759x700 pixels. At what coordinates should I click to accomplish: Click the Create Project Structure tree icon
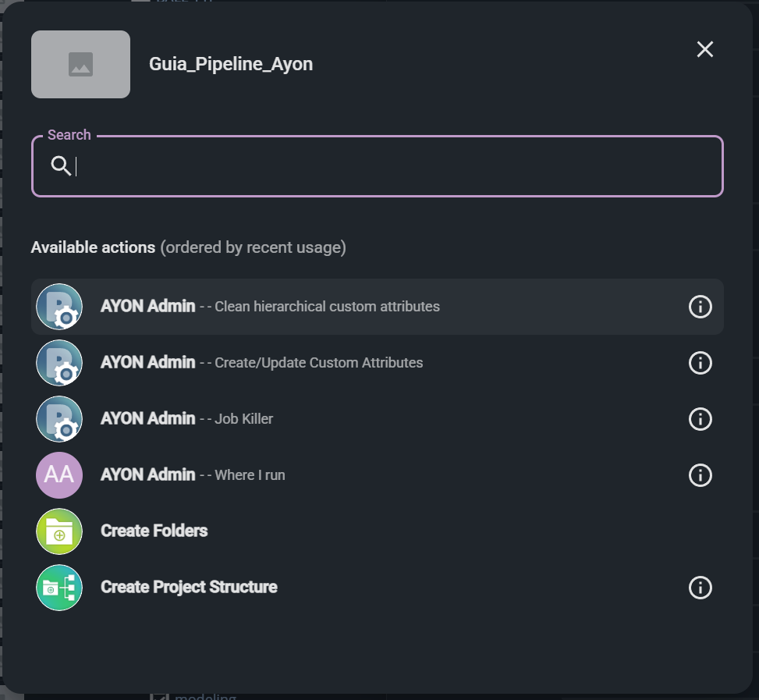59,588
